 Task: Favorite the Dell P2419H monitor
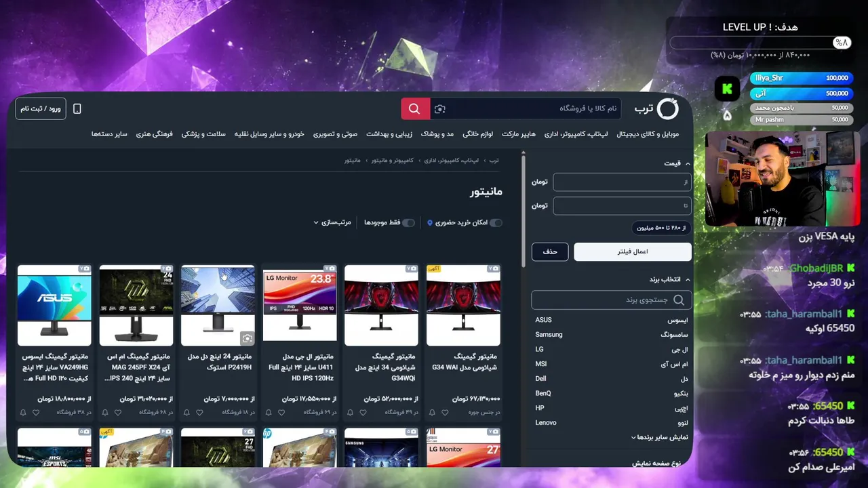pos(199,412)
